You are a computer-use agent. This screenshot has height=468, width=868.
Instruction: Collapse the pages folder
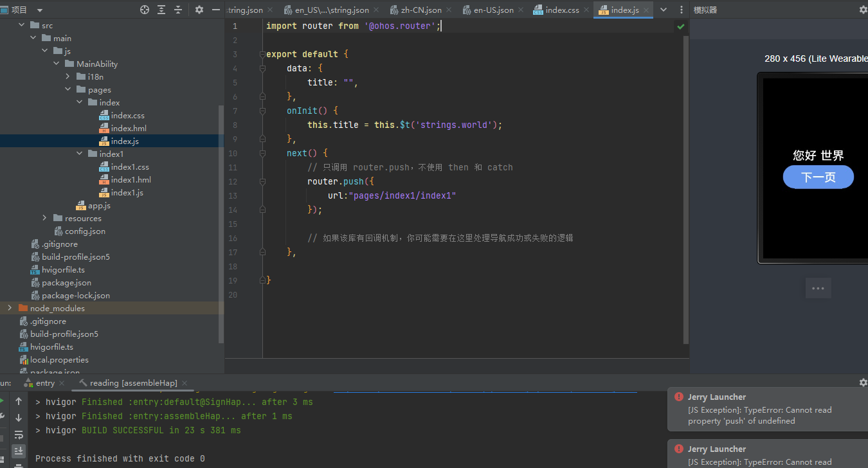[x=68, y=89]
